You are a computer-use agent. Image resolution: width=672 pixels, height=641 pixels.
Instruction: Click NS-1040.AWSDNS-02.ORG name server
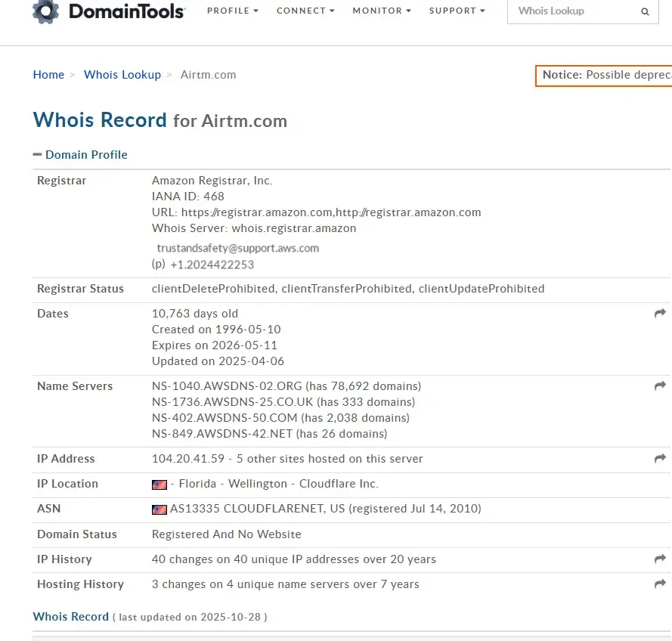pos(227,386)
